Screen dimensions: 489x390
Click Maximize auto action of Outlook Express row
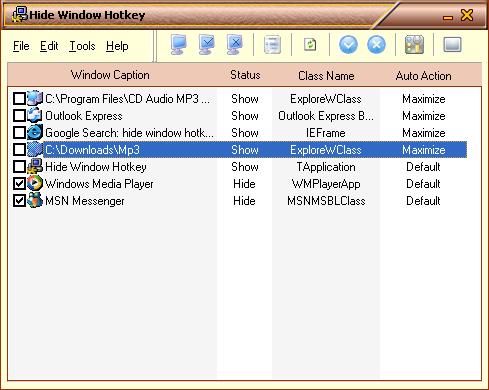(424, 116)
